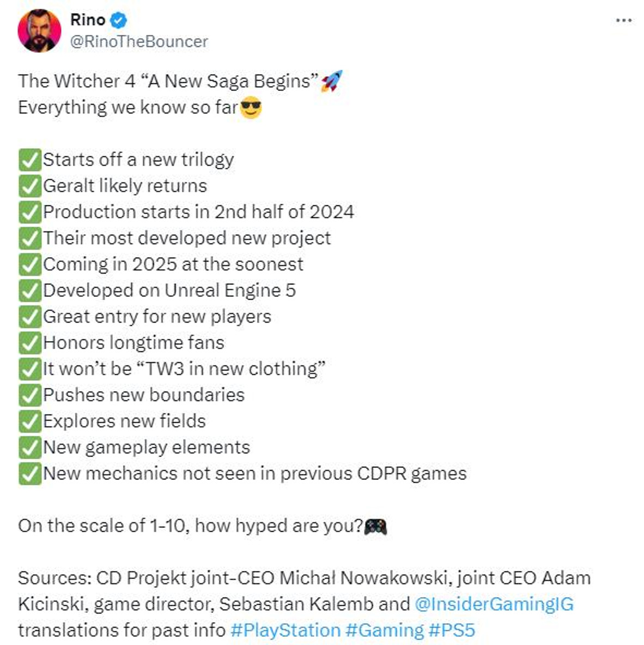Open the @RinoTheBouncer handle link

pos(139,41)
